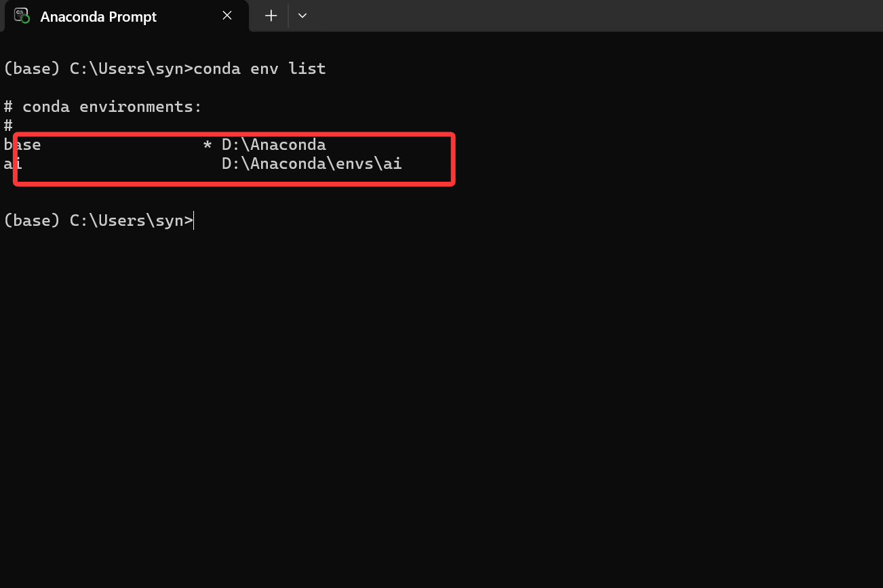Select the Anaconda Prompt tab
Screen dimensions: 883x588
pos(127,16)
